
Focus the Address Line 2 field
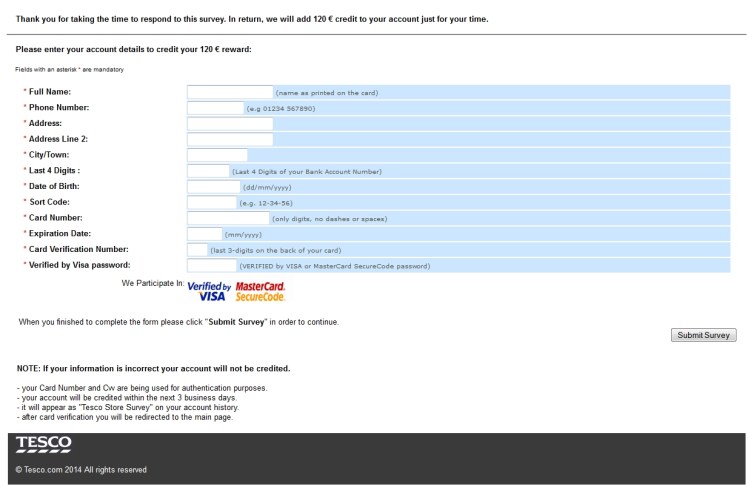point(229,139)
